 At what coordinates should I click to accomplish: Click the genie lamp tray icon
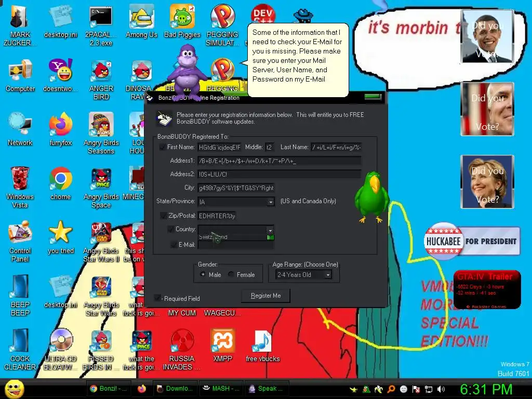coord(353,389)
